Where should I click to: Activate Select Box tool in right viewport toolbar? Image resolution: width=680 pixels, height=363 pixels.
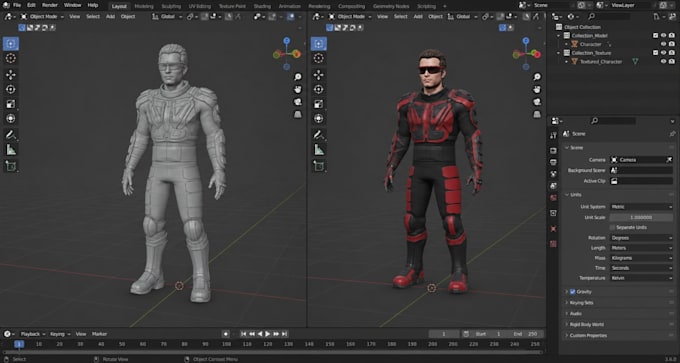click(319, 43)
